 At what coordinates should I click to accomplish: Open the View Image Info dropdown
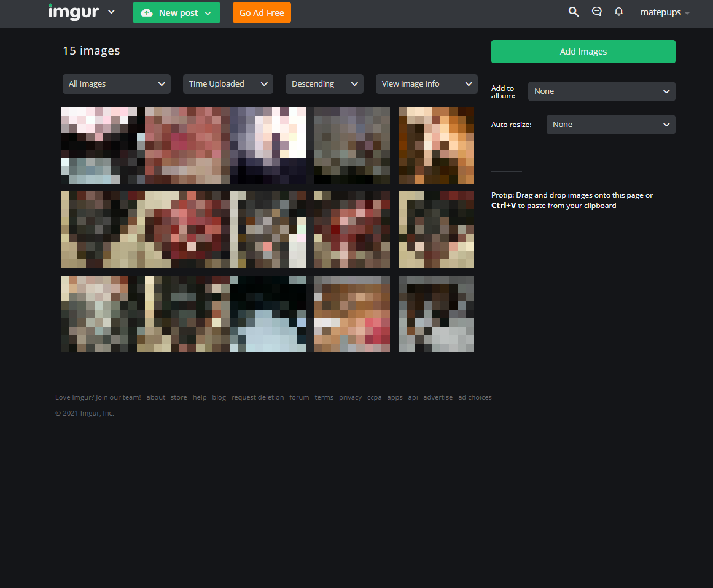[427, 84]
